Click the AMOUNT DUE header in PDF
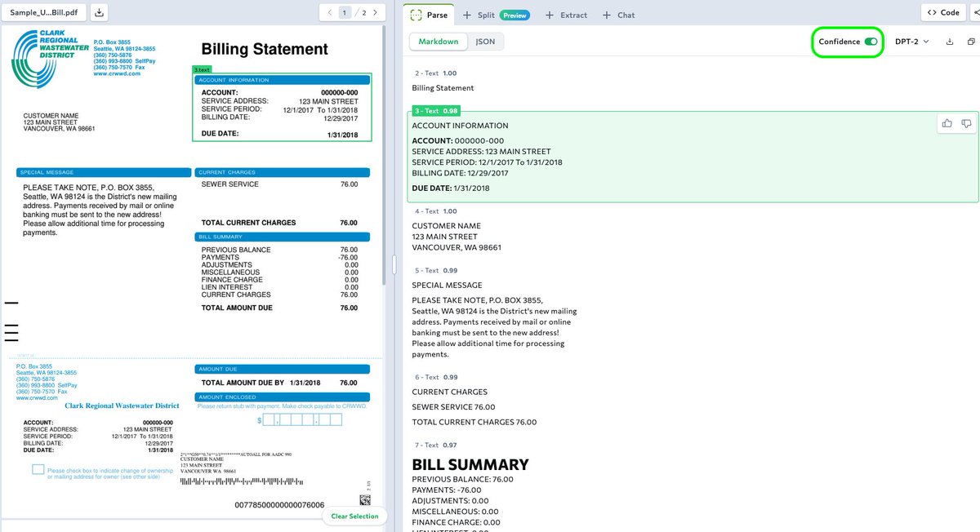The image size is (980, 532). click(x=283, y=369)
